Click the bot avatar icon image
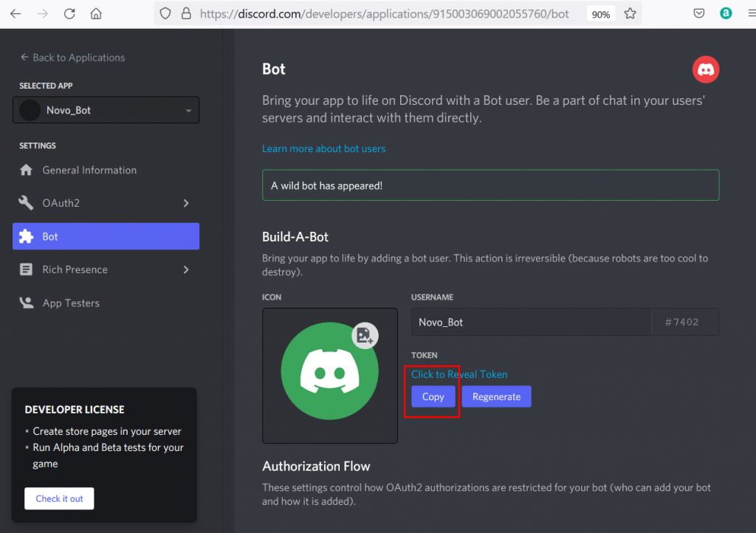Screen dimensions: 756x533 pyautogui.click(x=330, y=371)
